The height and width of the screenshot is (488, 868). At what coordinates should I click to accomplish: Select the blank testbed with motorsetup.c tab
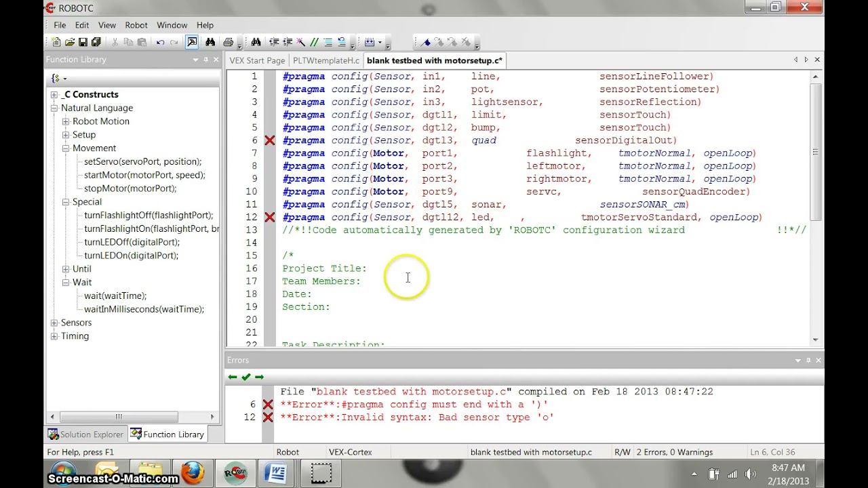pyautogui.click(x=434, y=60)
